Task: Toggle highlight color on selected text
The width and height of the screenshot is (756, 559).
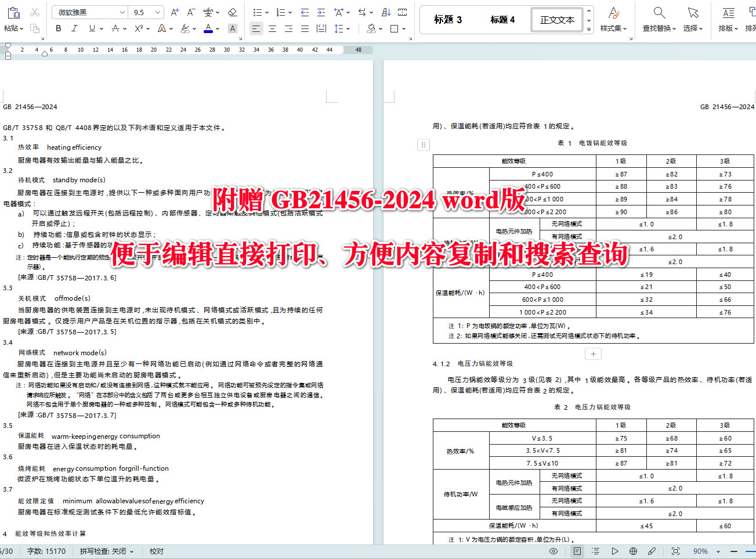Action: [186, 28]
